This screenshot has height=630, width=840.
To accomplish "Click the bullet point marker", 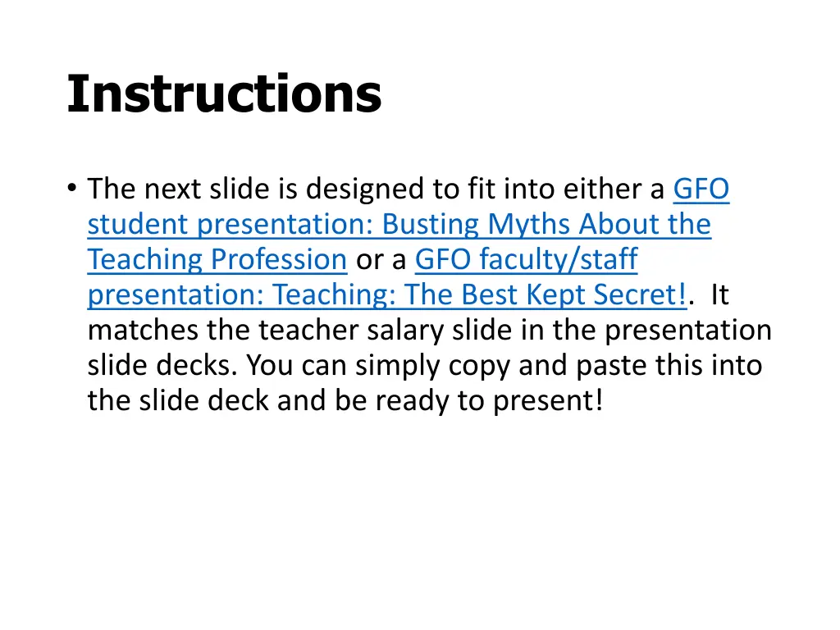I will click(73, 189).
